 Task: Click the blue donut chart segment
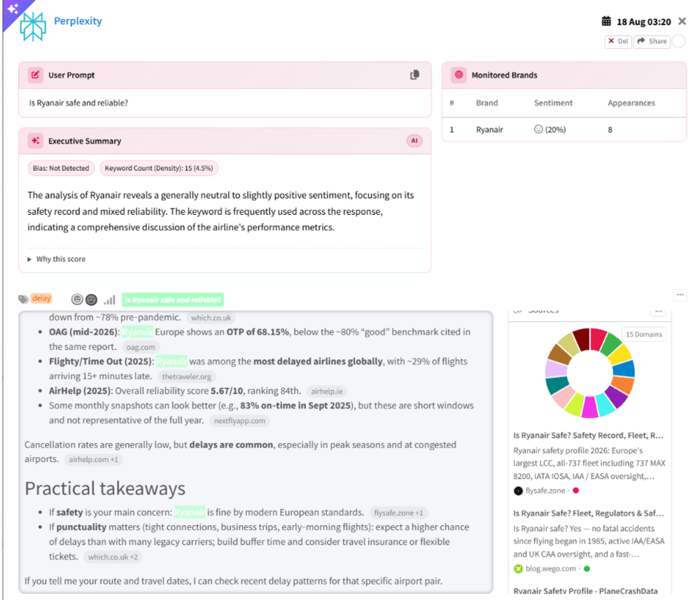(624, 369)
